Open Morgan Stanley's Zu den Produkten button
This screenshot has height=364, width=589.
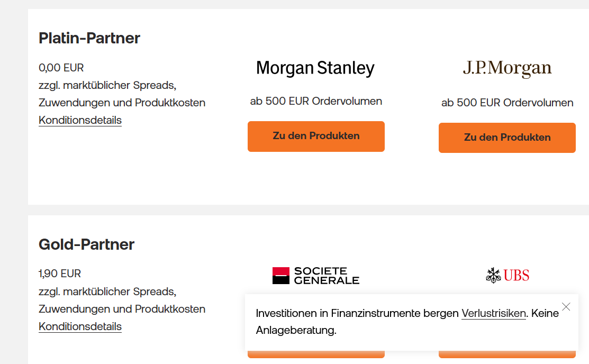pyautogui.click(x=316, y=136)
